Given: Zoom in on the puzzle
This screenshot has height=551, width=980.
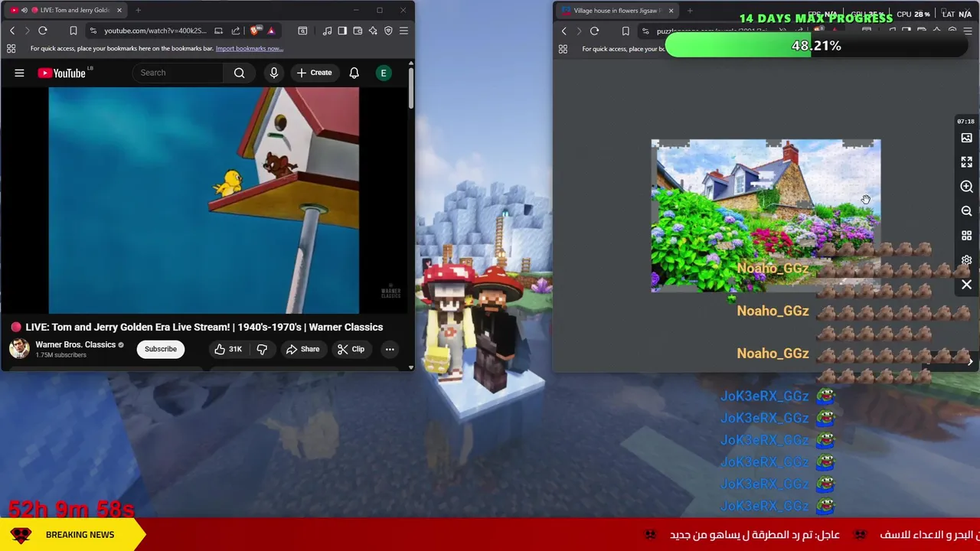Looking at the screenshot, I should 966,187.
